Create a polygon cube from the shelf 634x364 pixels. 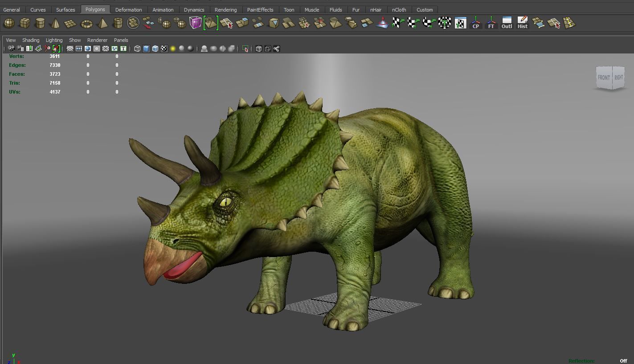25,23
